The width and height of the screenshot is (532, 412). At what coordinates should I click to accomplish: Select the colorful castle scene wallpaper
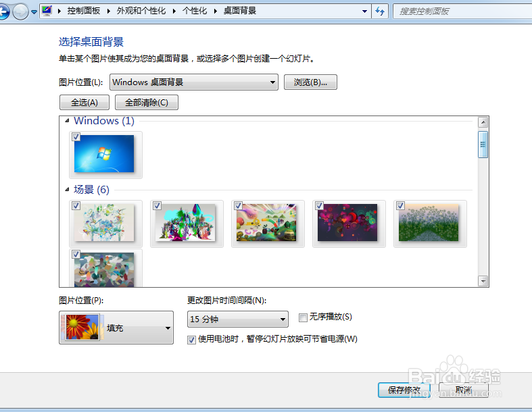pyautogui.click(x=185, y=222)
